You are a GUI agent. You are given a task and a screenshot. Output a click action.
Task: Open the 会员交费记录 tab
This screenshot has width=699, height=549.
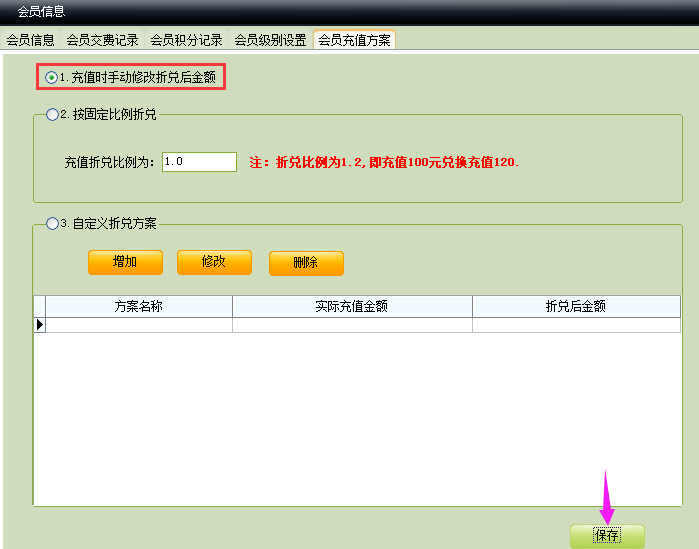(104, 40)
